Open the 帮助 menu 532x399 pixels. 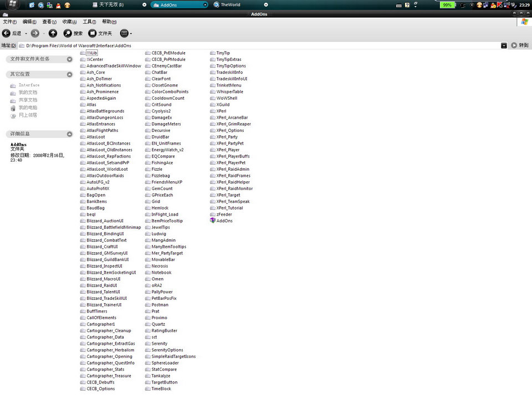point(109,22)
